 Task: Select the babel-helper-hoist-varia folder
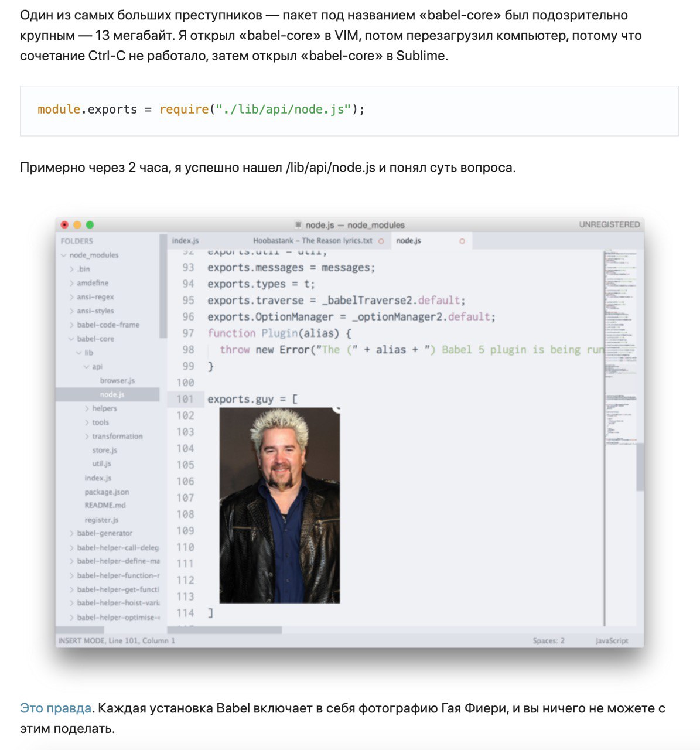118,603
